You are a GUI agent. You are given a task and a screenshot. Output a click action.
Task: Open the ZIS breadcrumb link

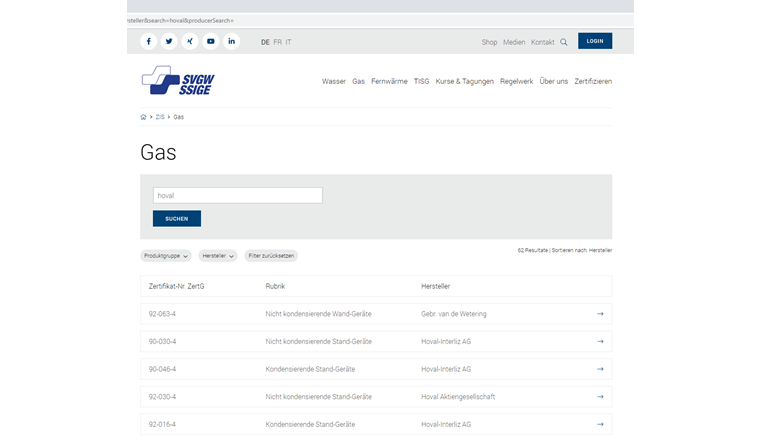160,117
